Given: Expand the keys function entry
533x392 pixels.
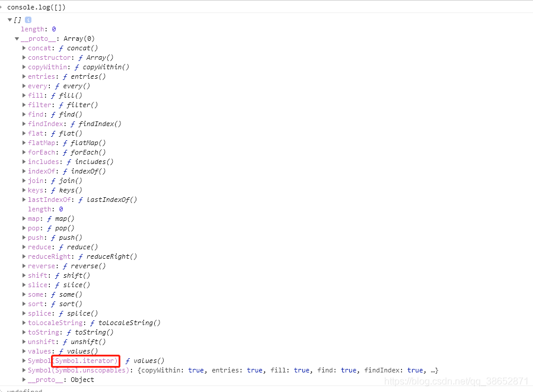Looking at the screenshot, I should click(24, 191).
